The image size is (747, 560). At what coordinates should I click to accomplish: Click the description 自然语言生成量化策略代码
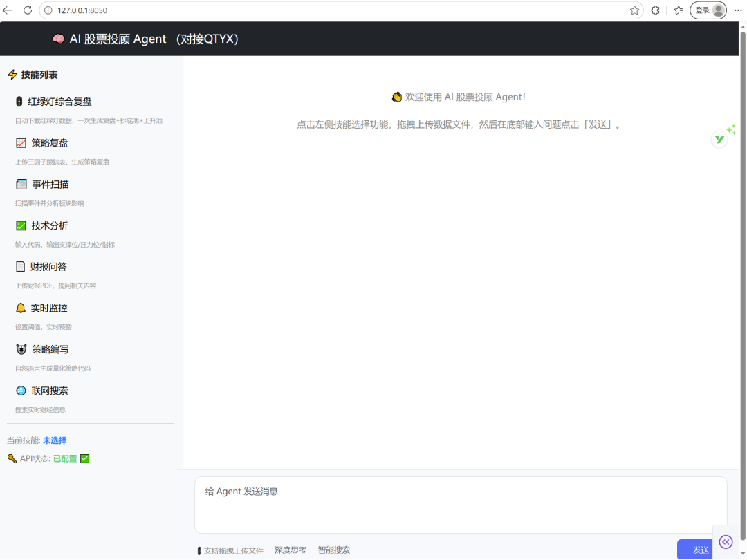point(53,368)
